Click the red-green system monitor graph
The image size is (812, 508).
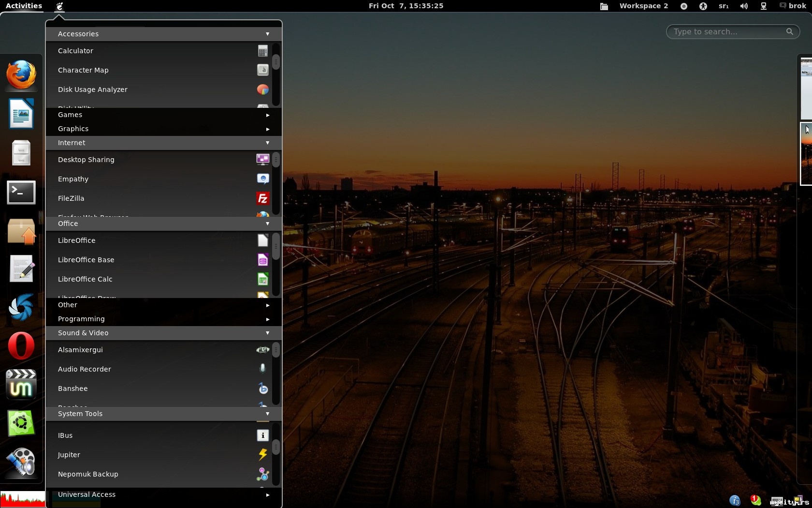[x=23, y=499]
